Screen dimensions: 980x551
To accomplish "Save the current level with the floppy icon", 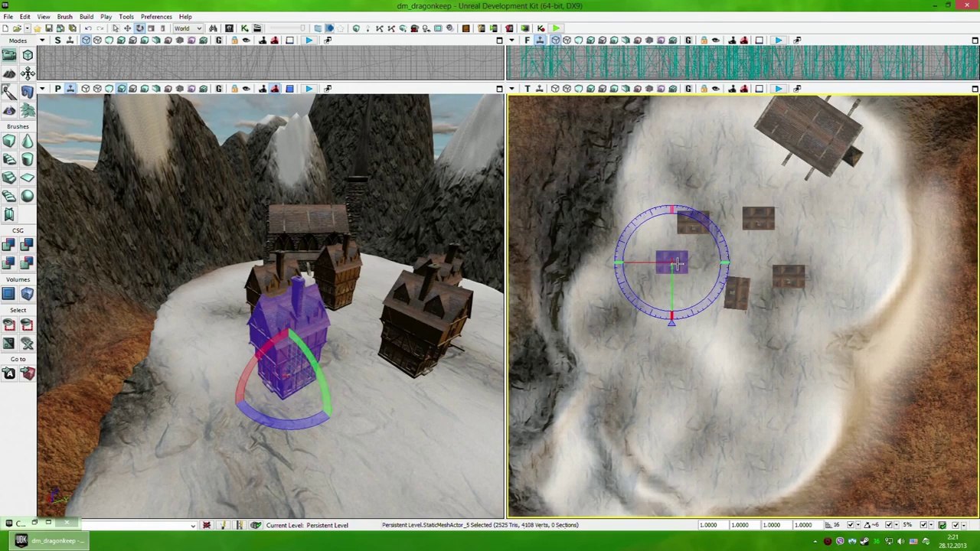I will pos(49,28).
